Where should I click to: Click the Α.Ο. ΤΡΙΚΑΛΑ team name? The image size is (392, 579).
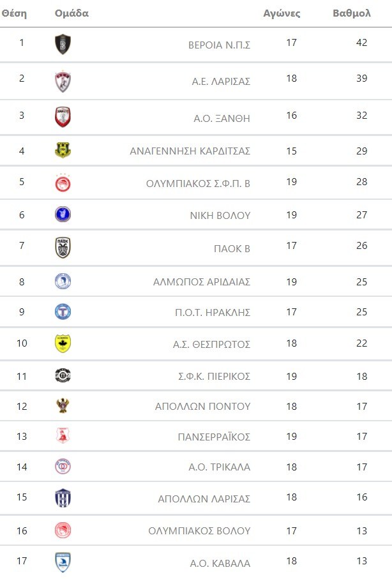[x=219, y=467]
